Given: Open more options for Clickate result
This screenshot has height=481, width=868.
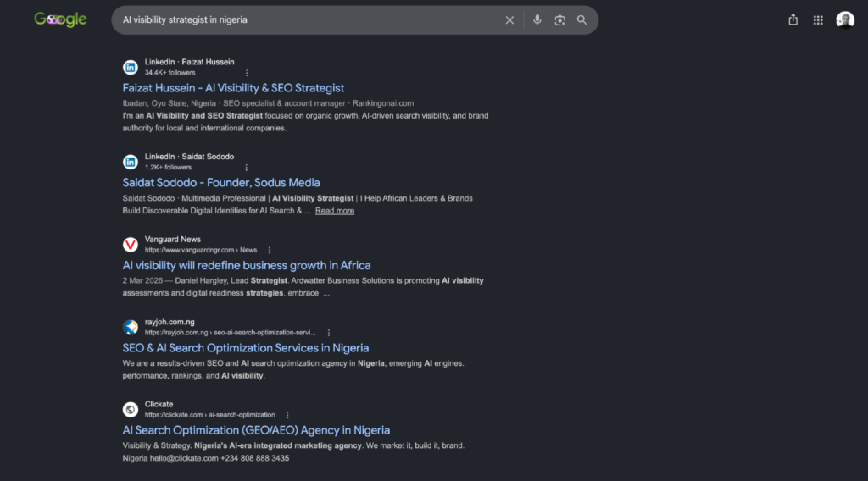Looking at the screenshot, I should click(287, 415).
